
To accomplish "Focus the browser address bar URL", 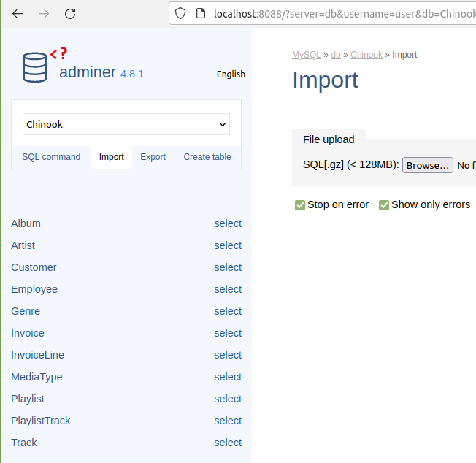I will (345, 14).
